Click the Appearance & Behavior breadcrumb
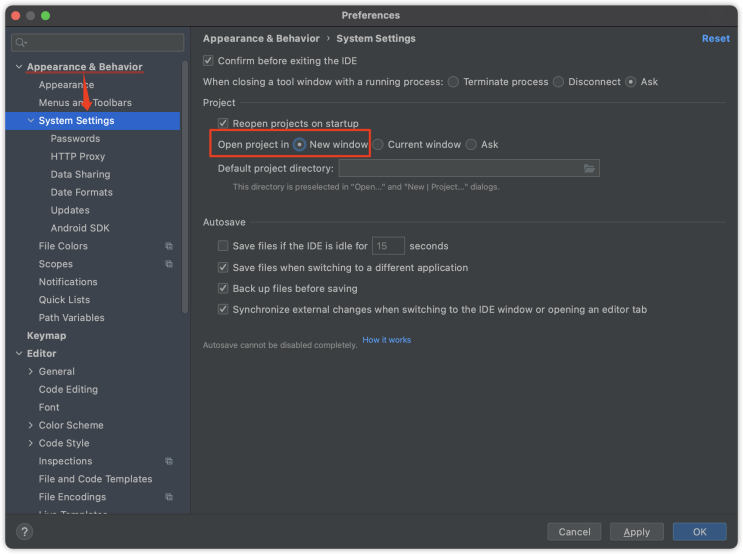The image size is (743, 554). point(261,39)
